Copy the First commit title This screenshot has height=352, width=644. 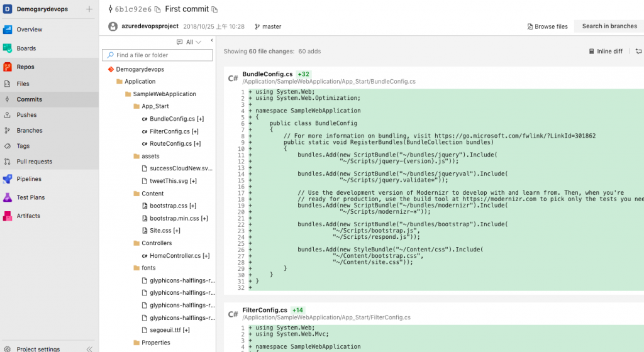pos(214,9)
